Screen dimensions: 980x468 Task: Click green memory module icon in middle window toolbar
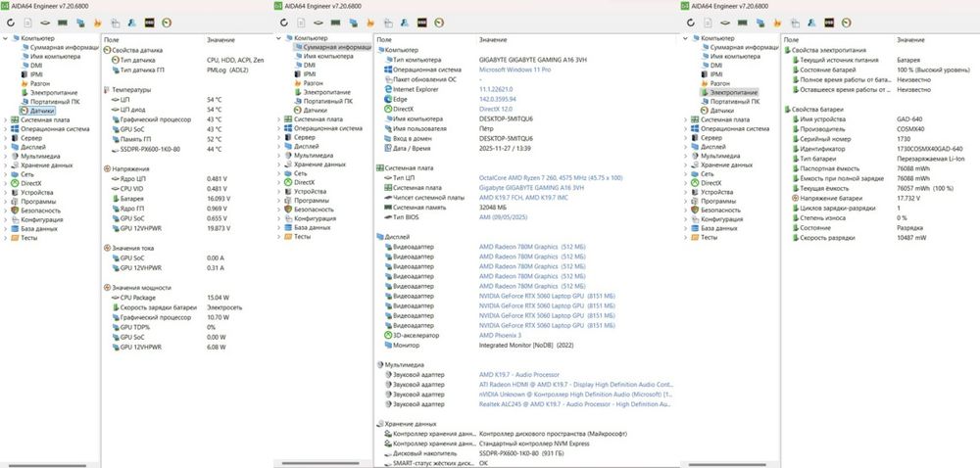(335, 23)
